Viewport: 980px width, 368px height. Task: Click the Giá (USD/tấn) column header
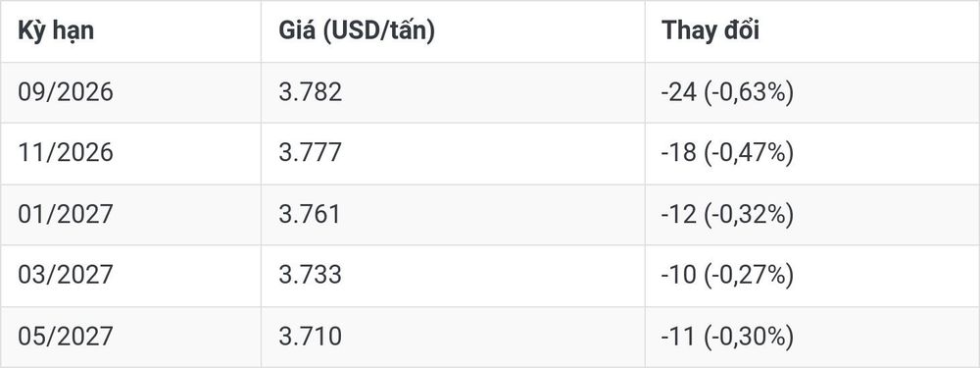(357, 30)
